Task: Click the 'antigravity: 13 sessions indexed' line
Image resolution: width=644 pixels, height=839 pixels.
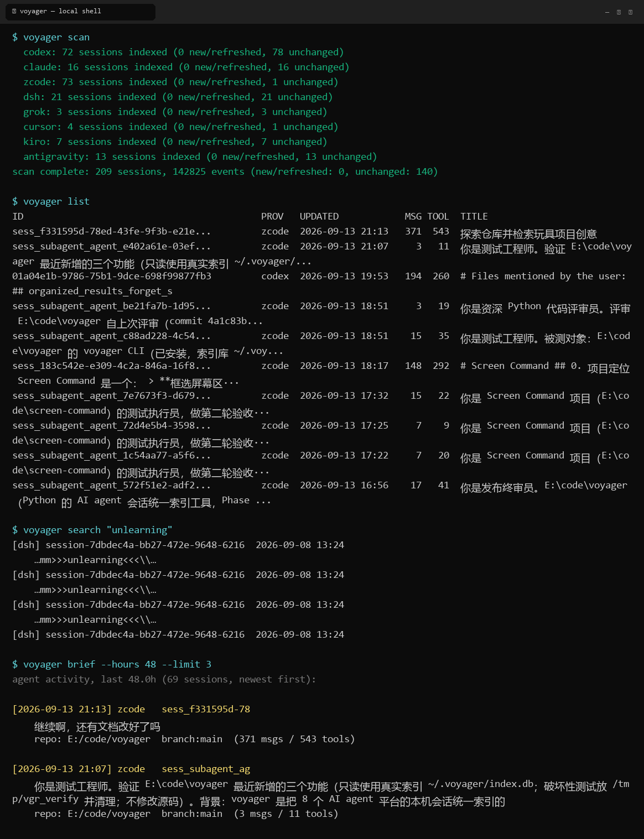Action: click(x=200, y=157)
